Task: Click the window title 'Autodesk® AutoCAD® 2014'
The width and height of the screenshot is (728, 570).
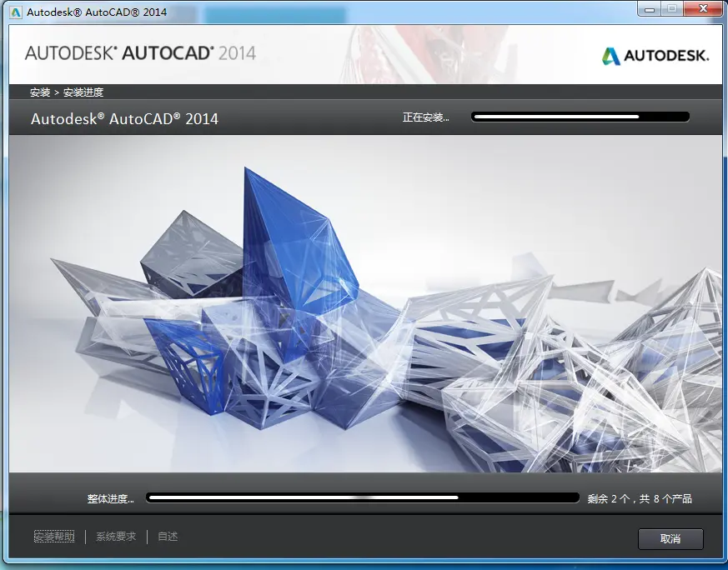Action: [97, 12]
